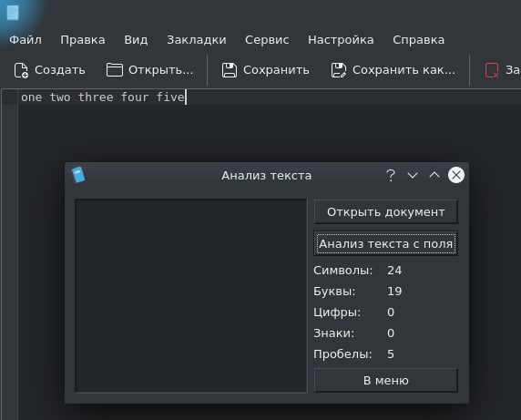Open the Справка menu
Viewport: 521px width, 420px height.
(418, 40)
